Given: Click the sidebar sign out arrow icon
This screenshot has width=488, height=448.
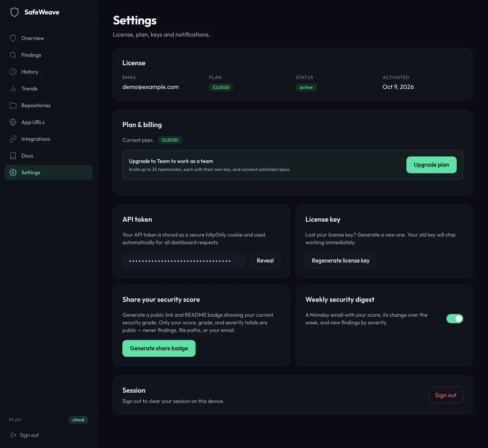Looking at the screenshot, I should (x=14, y=435).
